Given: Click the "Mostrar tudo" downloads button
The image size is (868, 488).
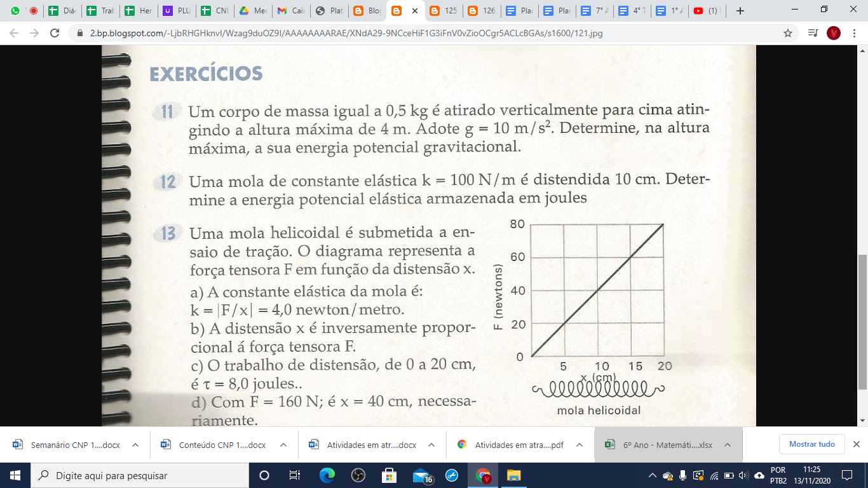Looking at the screenshot, I should 811,444.
